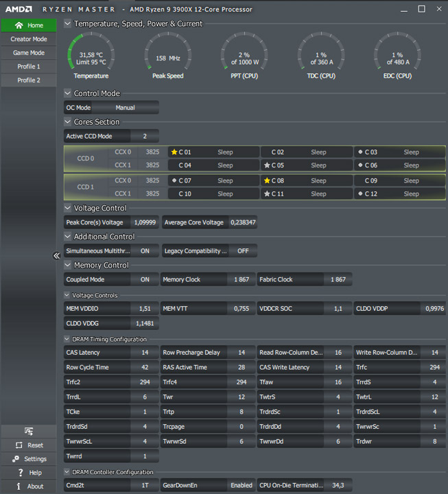Collapse the Cores Section
The image size is (448, 494).
[67, 121]
